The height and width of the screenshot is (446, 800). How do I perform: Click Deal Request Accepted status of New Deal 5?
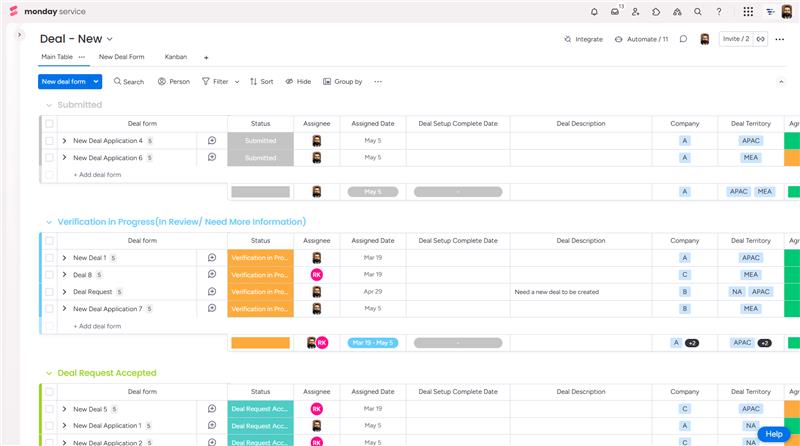[x=260, y=409]
